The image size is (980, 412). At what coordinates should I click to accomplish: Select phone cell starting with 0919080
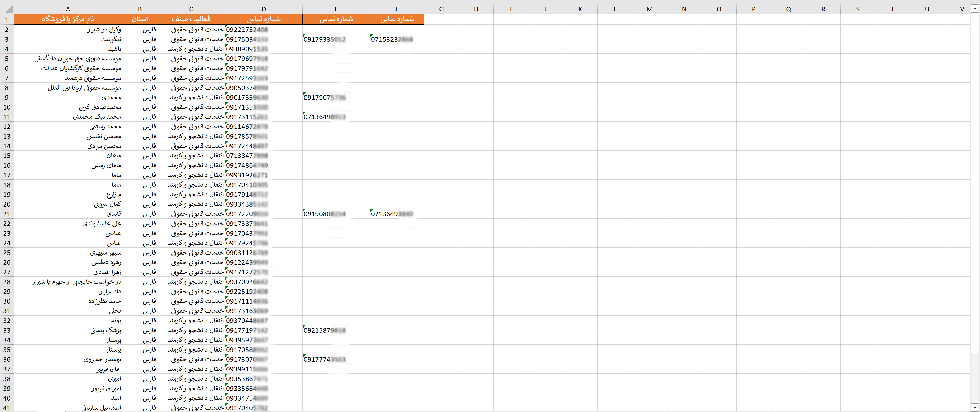tap(336, 214)
